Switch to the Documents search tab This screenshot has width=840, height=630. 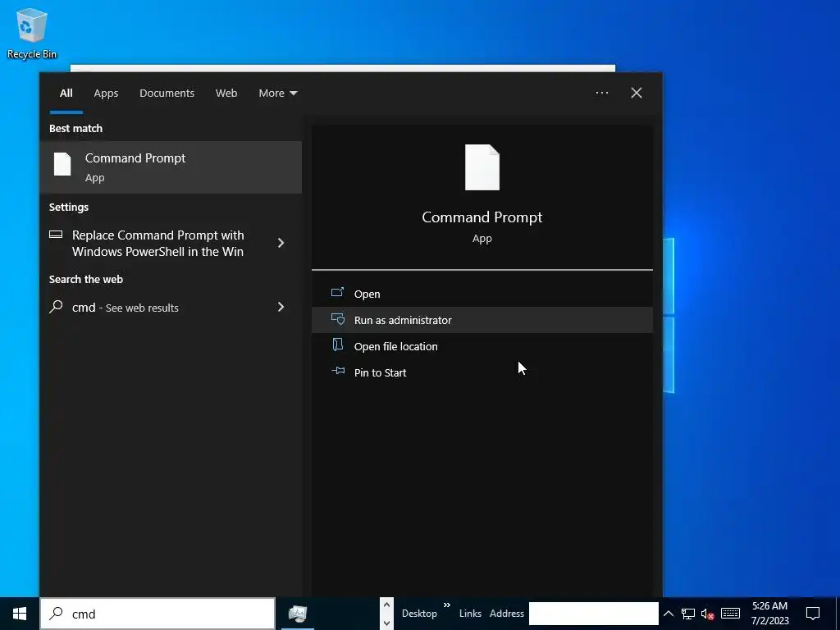[x=167, y=94]
